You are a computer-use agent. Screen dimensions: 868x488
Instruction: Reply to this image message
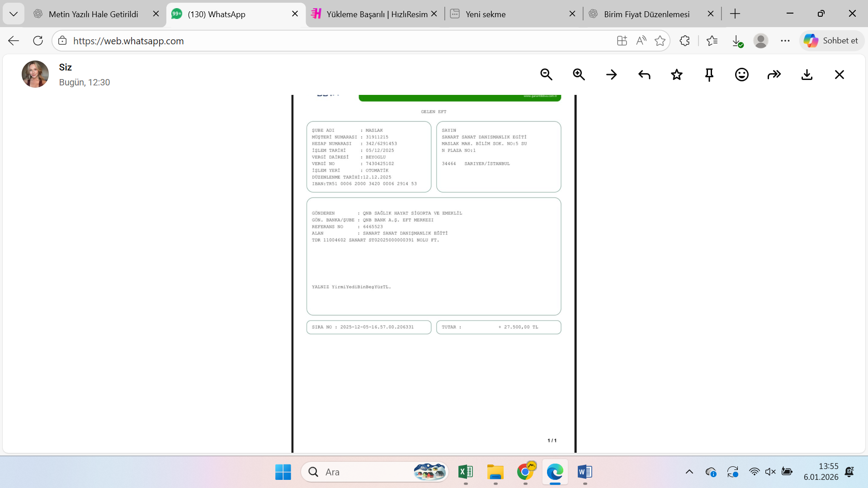(644, 75)
